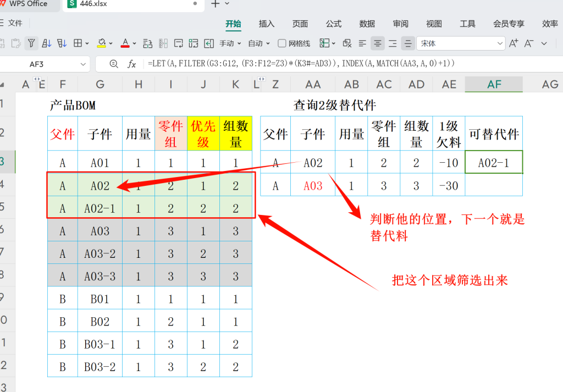Select the red A03 cell
The image size is (563, 392).
pos(313,186)
